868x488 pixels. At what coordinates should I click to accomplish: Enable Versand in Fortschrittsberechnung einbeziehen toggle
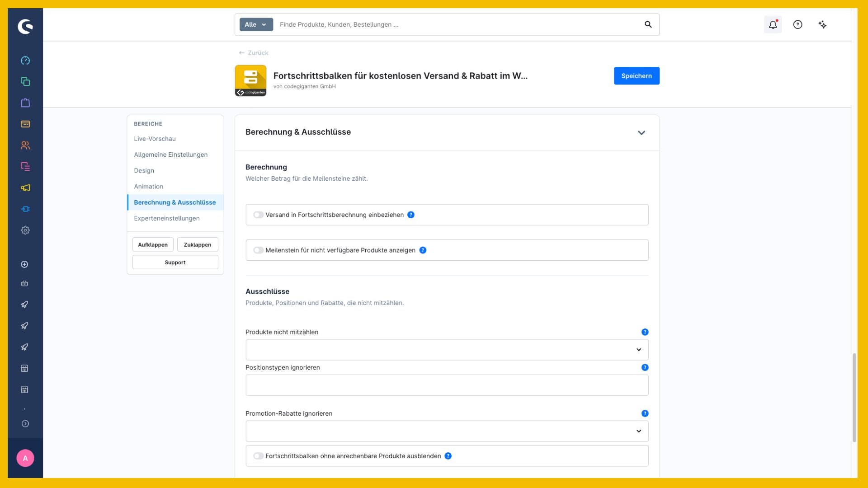pyautogui.click(x=258, y=215)
